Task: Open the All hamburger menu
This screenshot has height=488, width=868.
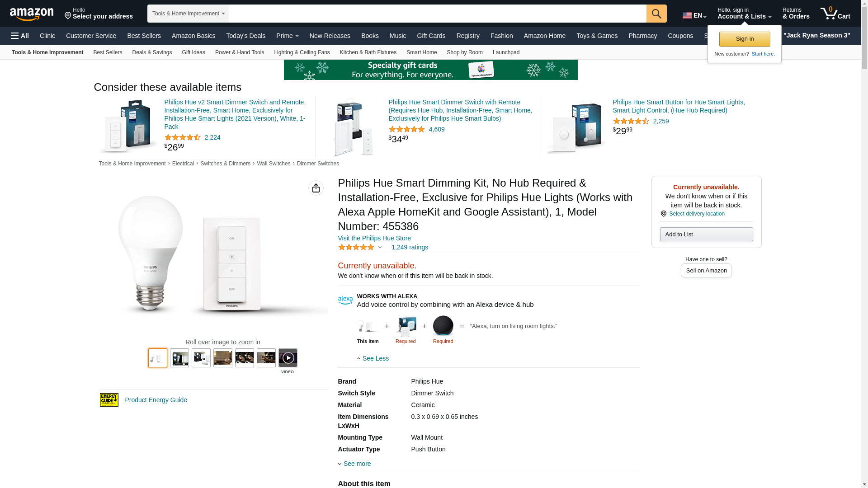Action: pos(20,36)
